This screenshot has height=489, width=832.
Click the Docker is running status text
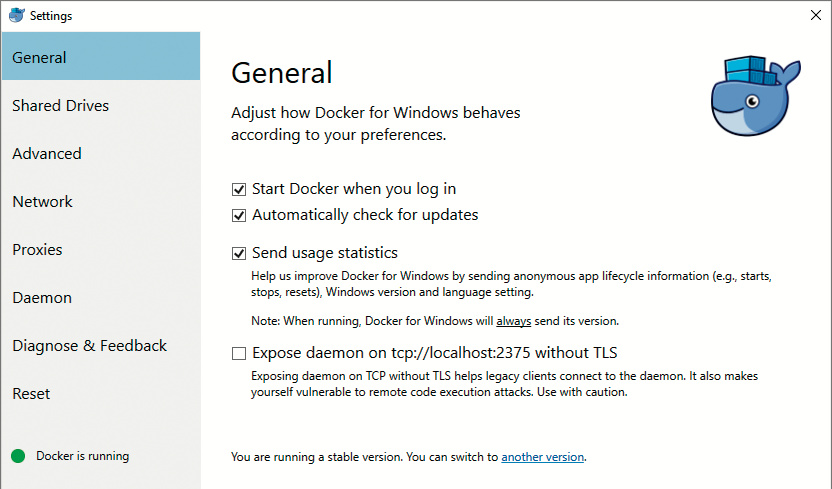point(83,456)
